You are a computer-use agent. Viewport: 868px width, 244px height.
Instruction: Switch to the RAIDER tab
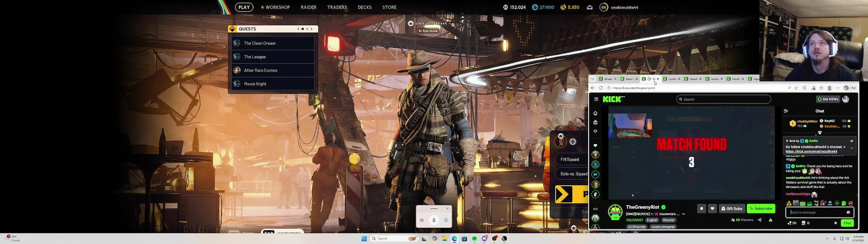308,7
